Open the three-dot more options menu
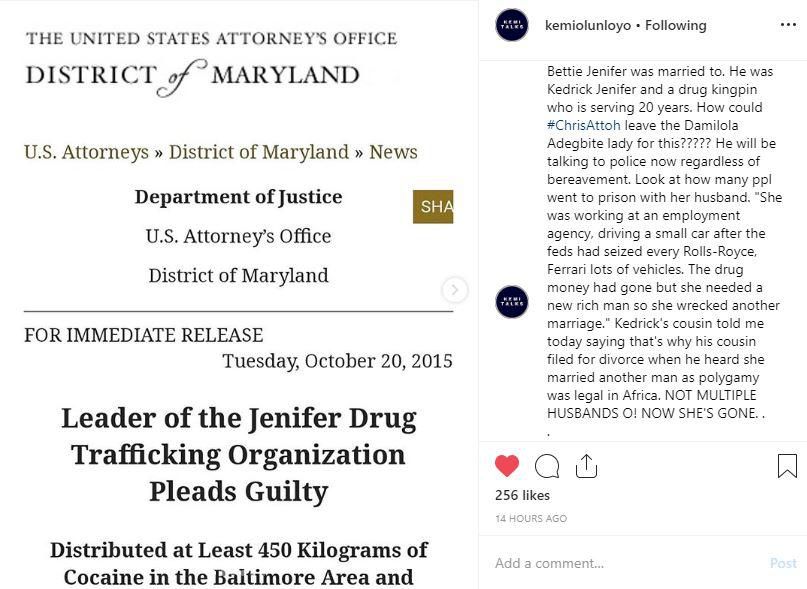Screen dimensions: 807x589 pos(788,24)
